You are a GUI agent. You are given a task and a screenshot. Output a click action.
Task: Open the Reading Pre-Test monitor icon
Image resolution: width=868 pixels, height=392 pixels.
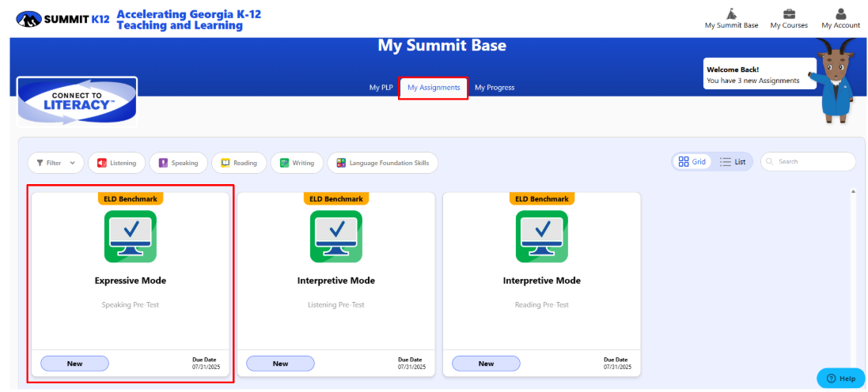(542, 236)
